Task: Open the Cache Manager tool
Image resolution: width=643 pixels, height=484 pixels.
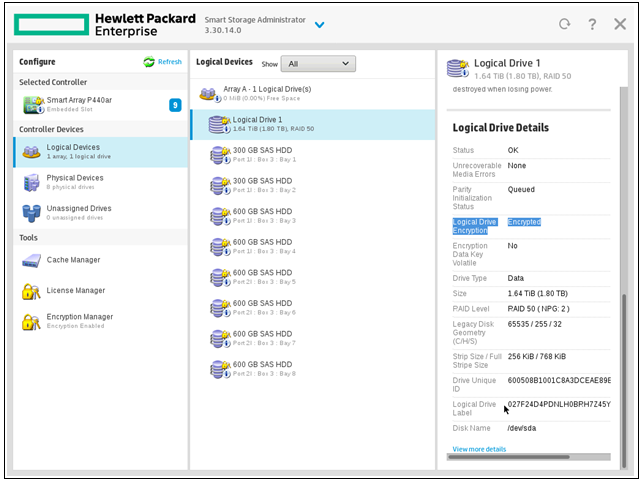Action: coord(100,260)
